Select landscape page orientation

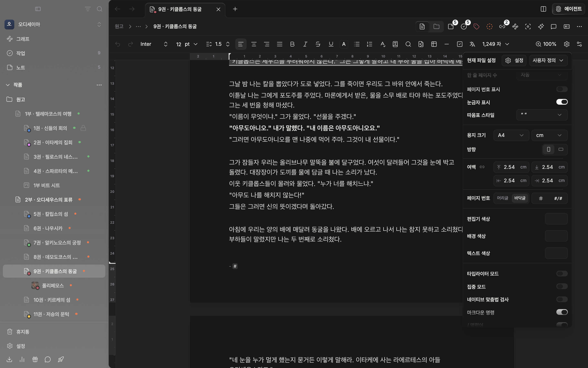coord(561,149)
